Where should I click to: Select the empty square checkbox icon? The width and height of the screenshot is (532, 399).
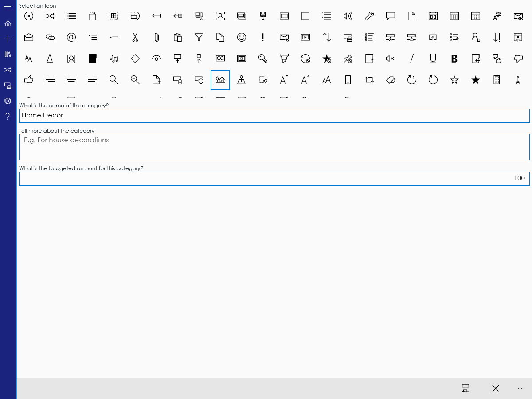tap(305, 16)
